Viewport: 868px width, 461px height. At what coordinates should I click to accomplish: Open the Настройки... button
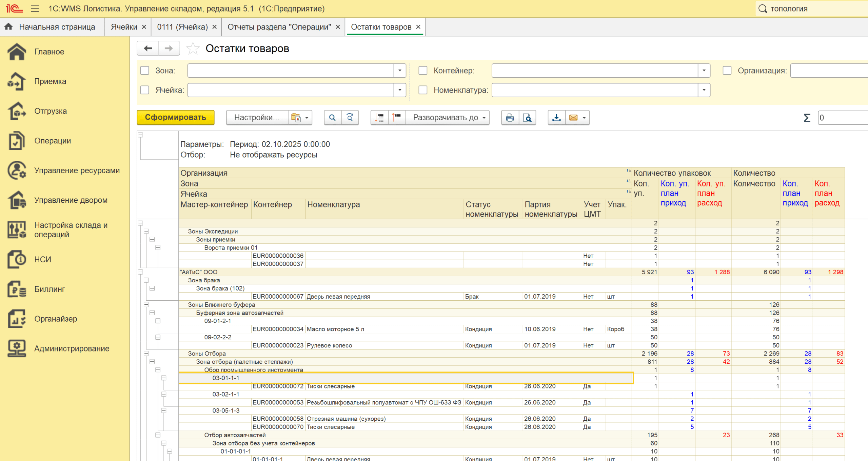[257, 118]
